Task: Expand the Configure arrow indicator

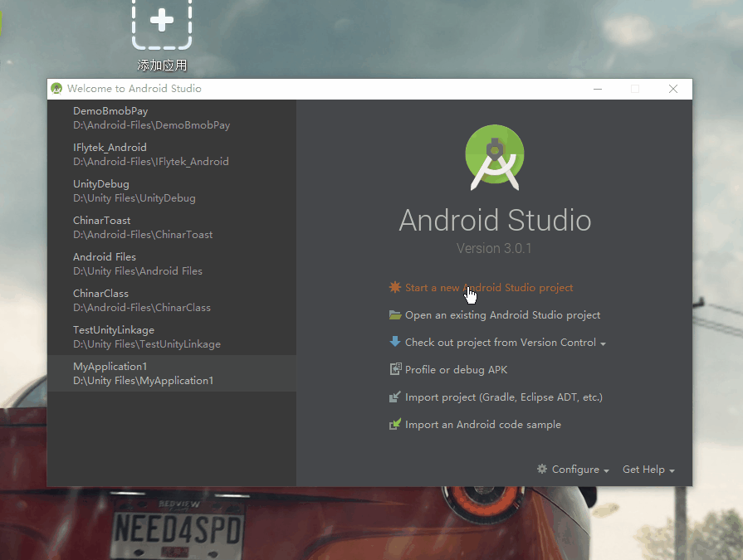Action: 606,470
